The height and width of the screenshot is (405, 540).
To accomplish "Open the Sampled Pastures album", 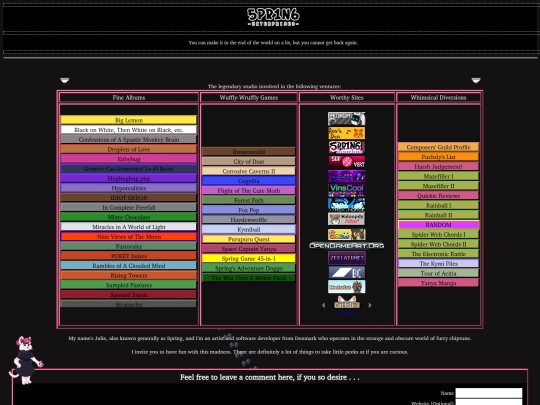I will click(x=129, y=285).
